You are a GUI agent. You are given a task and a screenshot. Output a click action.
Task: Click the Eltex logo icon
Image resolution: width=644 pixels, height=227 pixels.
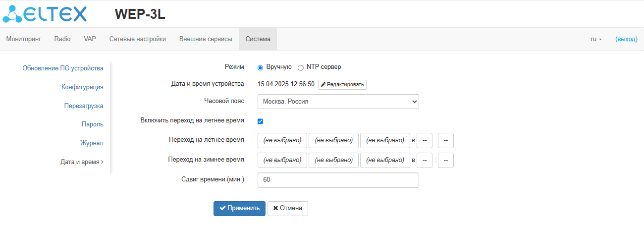coord(11,14)
